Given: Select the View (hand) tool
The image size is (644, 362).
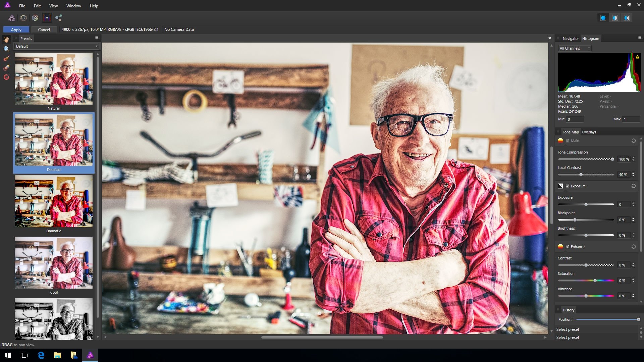Looking at the screenshot, I should coord(6,39).
